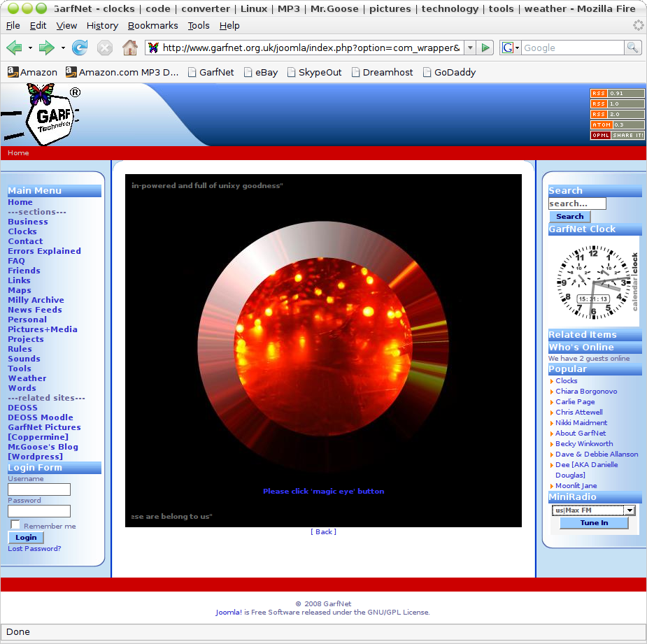
Task: Click the butterfly site icon in address bar
Action: coord(153,48)
